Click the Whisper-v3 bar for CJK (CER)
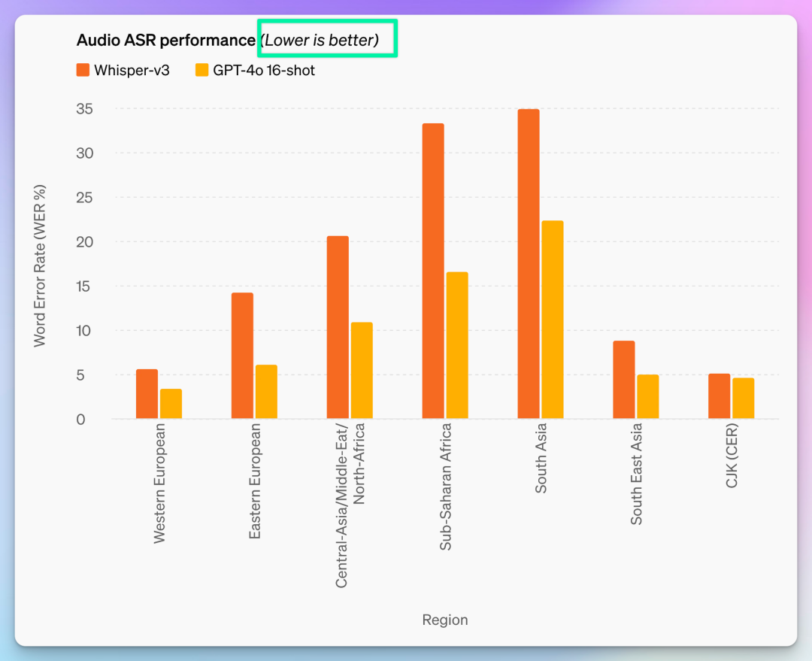The height and width of the screenshot is (661, 812). [719, 396]
